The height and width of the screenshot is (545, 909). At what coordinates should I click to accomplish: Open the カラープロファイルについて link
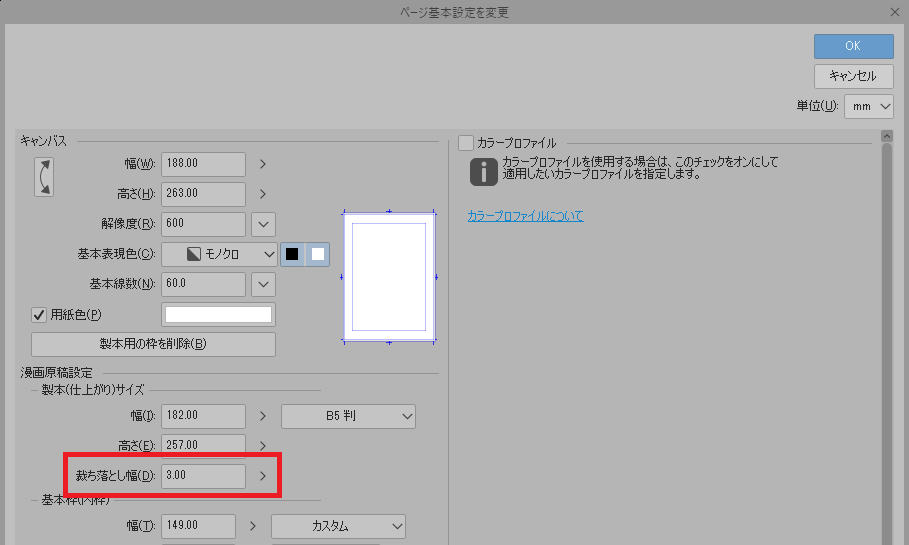pos(525,216)
